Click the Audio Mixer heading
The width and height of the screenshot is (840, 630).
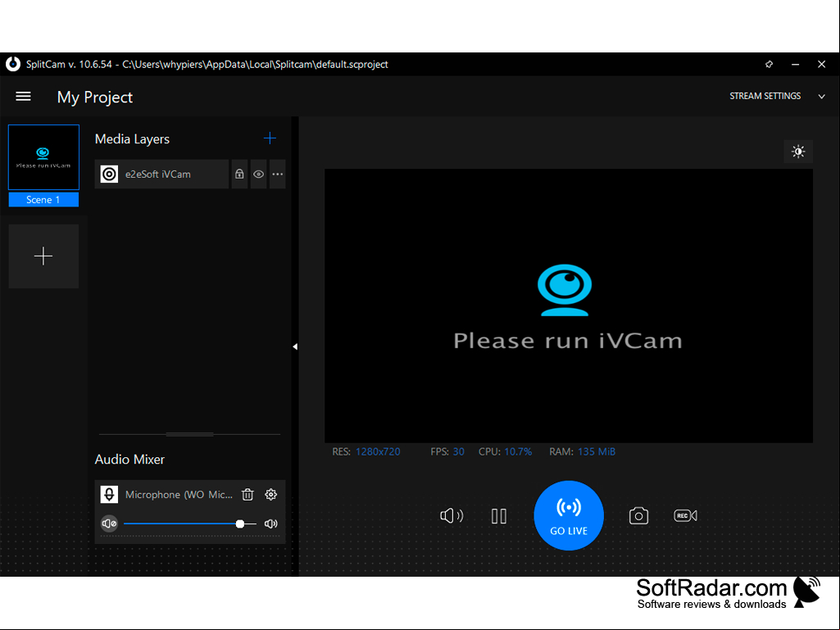pyautogui.click(x=129, y=459)
